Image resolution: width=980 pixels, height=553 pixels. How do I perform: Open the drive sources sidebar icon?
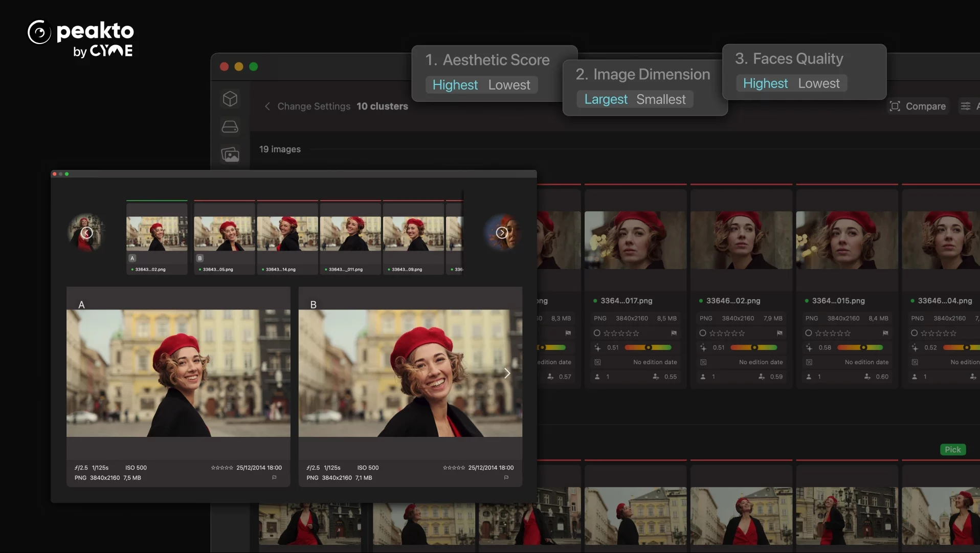230,126
